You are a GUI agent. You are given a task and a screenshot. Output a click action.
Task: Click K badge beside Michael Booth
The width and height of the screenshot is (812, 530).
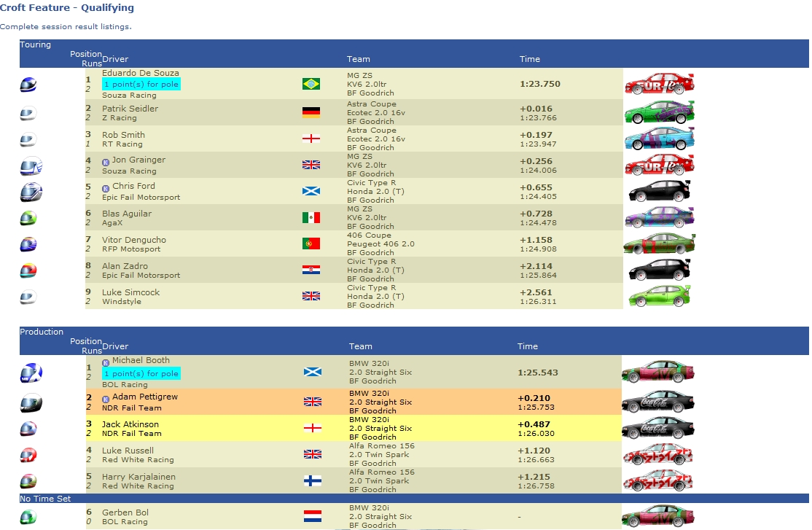[x=106, y=362]
